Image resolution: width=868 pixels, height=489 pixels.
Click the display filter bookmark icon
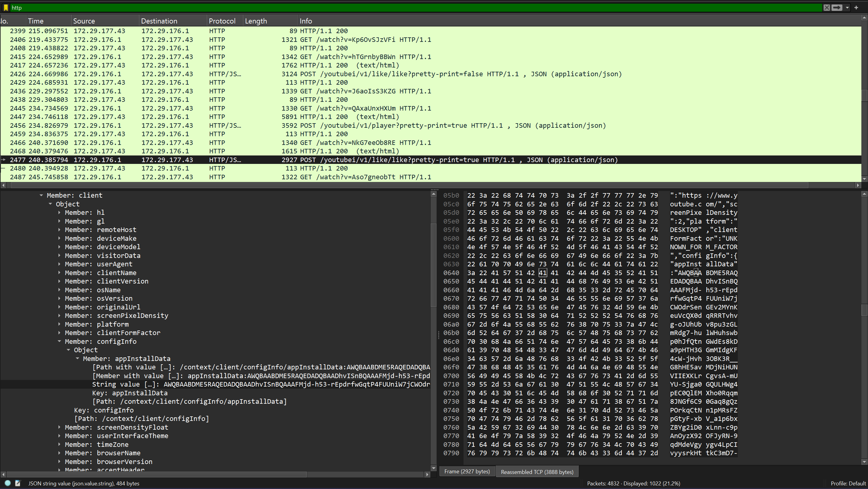tap(5, 8)
